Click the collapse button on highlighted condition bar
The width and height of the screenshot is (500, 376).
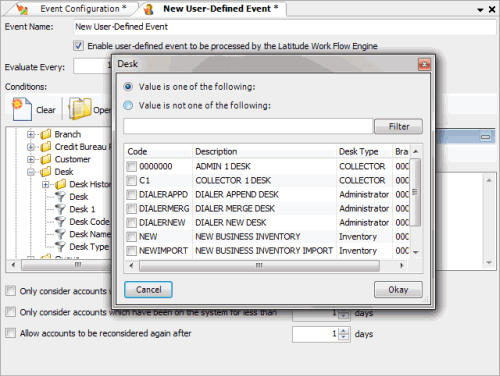tap(485, 137)
